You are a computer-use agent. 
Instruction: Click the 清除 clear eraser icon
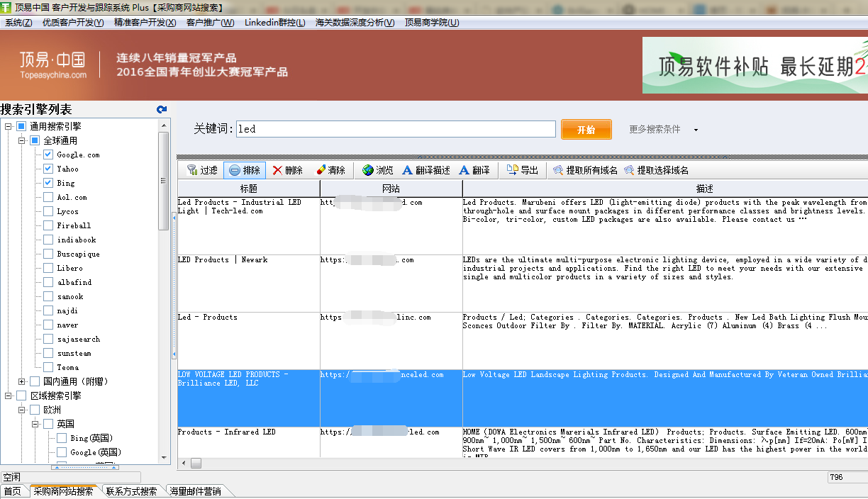point(321,170)
